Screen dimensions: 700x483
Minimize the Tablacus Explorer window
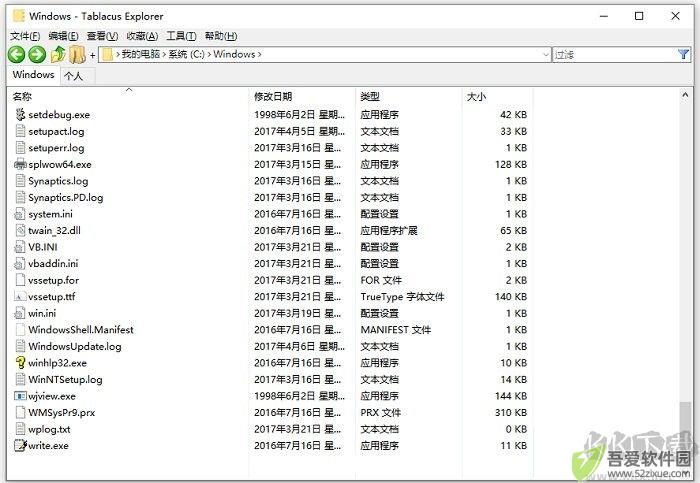coord(604,16)
